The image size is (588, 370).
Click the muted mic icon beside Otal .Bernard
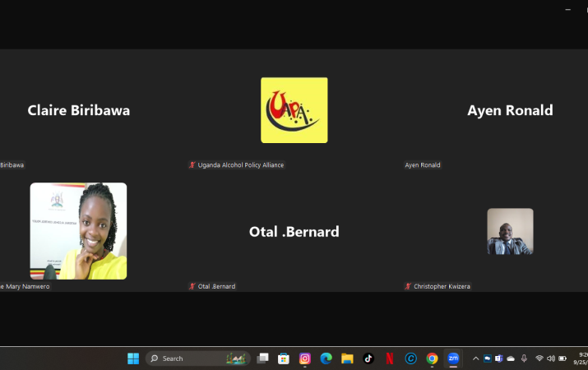pyautogui.click(x=192, y=286)
